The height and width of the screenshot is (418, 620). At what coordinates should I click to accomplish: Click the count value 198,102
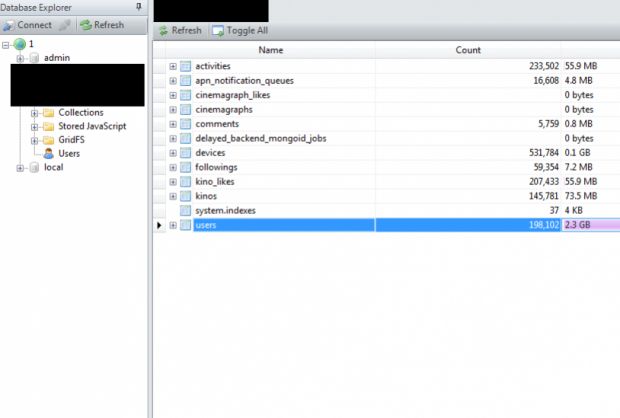pyautogui.click(x=544, y=225)
